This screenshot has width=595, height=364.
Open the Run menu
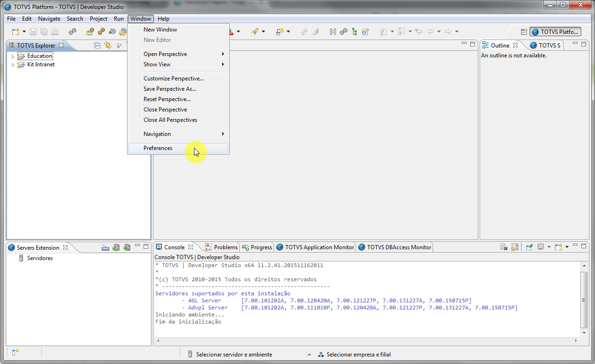[x=119, y=19]
